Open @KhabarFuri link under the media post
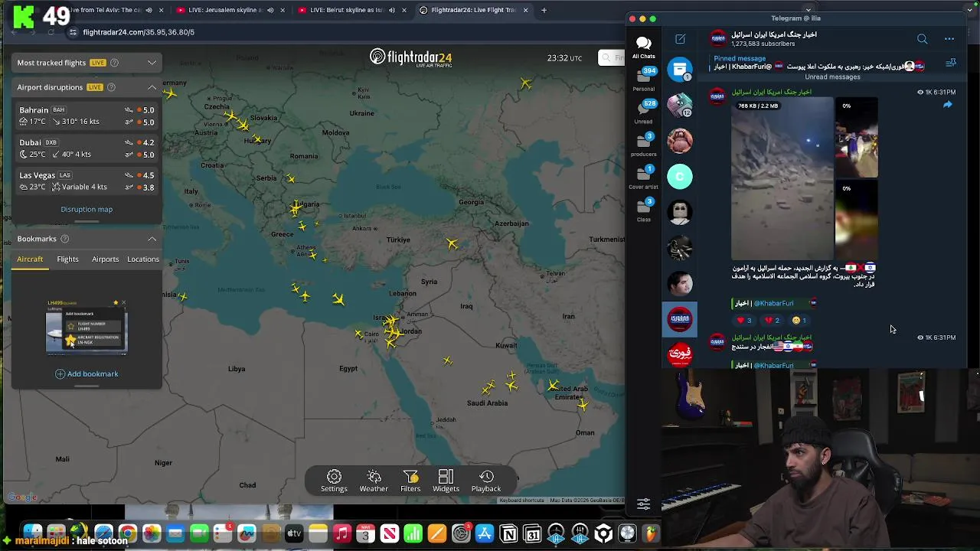Screen dimensions: 980x551 (774, 303)
